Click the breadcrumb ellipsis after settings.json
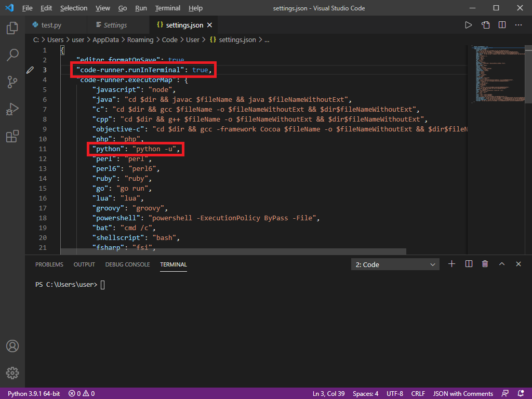This screenshot has width=532, height=399. [267, 39]
